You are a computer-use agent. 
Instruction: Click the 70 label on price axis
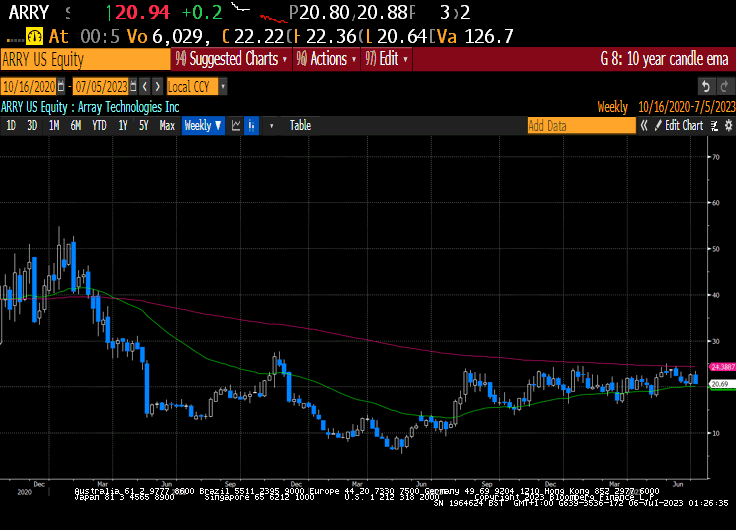coord(716,157)
